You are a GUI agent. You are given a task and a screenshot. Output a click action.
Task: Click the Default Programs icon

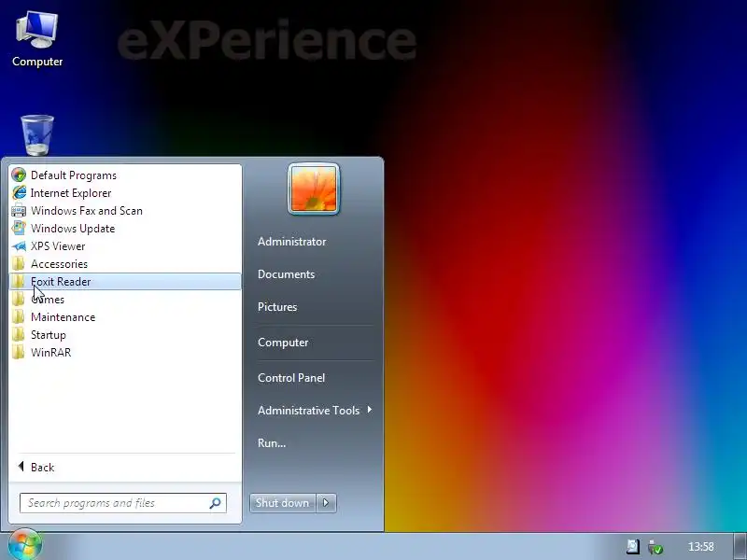tap(19, 175)
